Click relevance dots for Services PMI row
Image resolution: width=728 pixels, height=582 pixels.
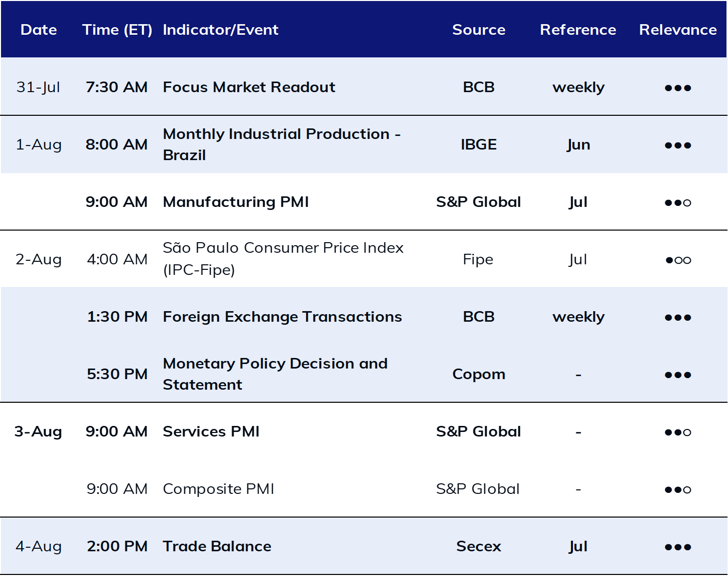tap(678, 432)
